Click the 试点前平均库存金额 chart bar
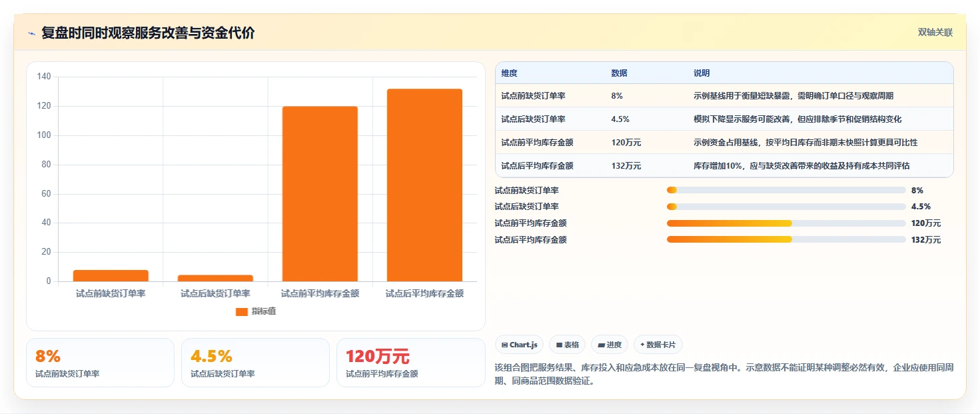The width and height of the screenshot is (980, 414). [320, 194]
